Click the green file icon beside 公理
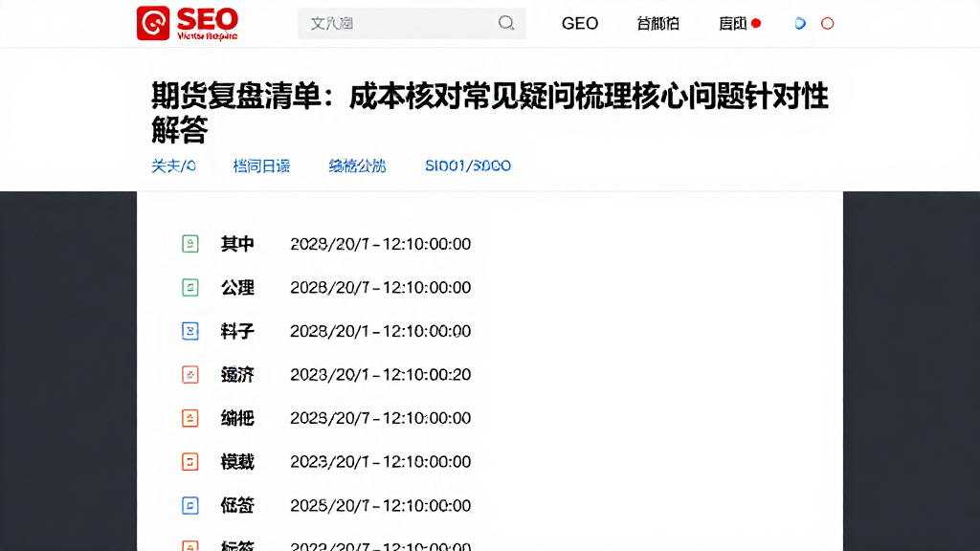980x551 pixels. point(190,287)
